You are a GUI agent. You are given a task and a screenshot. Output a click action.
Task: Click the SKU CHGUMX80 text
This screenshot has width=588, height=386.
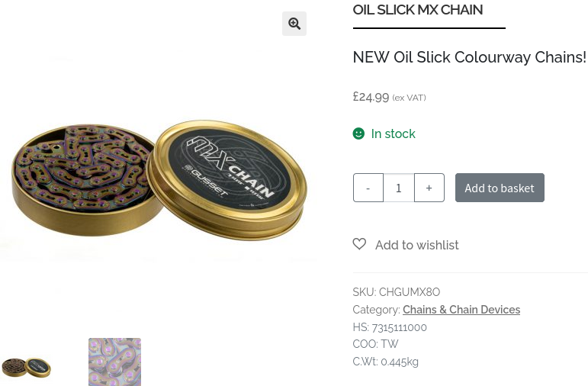(397, 292)
